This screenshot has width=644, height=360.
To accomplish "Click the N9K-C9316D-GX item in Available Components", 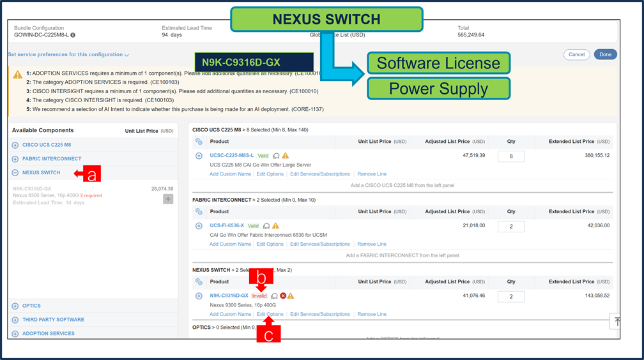I will (x=32, y=189).
